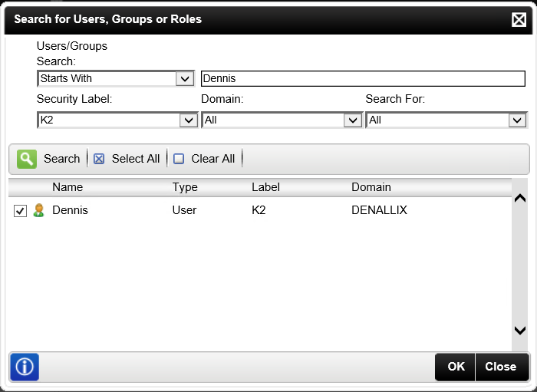Open the blue information icon
The height and width of the screenshot is (392, 537).
point(25,367)
